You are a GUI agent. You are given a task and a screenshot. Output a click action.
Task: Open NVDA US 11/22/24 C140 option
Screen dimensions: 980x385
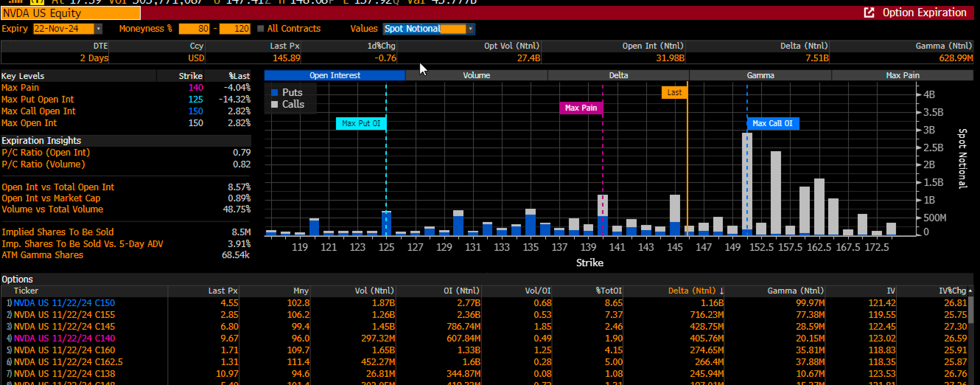tap(64, 339)
